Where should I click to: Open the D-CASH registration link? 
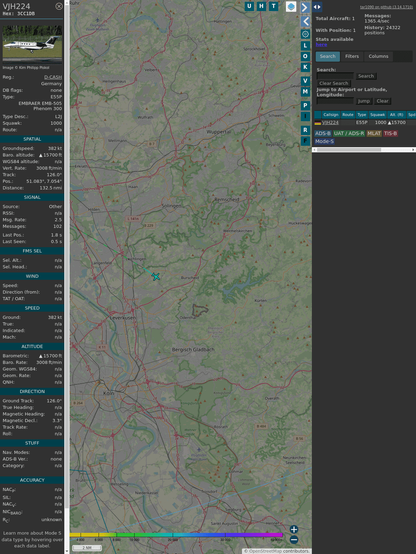click(x=53, y=77)
